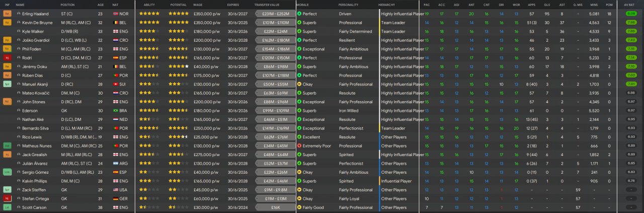Viewport: 644px width, 213px height.
Task: Sort by the POSITION column header
Action: (67, 5)
